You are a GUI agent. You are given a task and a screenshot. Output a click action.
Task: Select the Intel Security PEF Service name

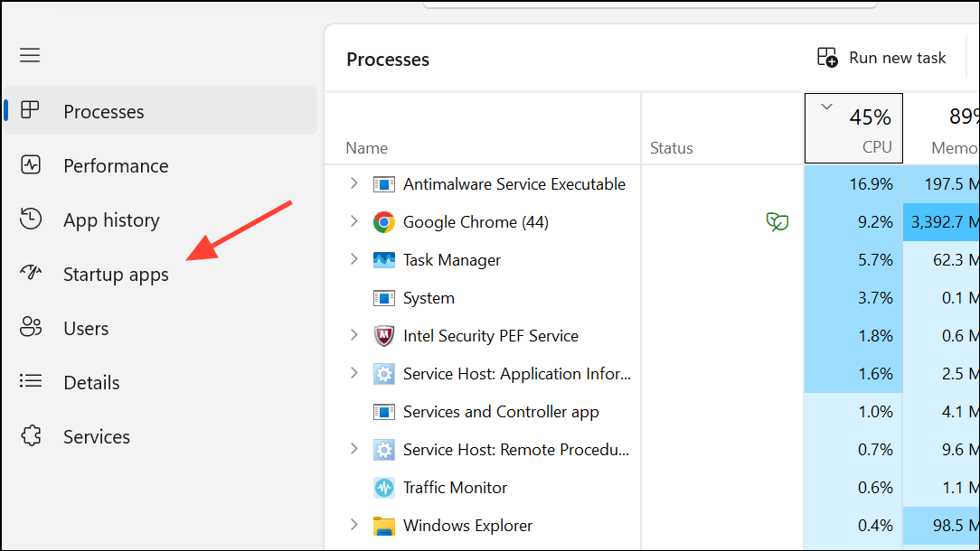click(x=491, y=336)
